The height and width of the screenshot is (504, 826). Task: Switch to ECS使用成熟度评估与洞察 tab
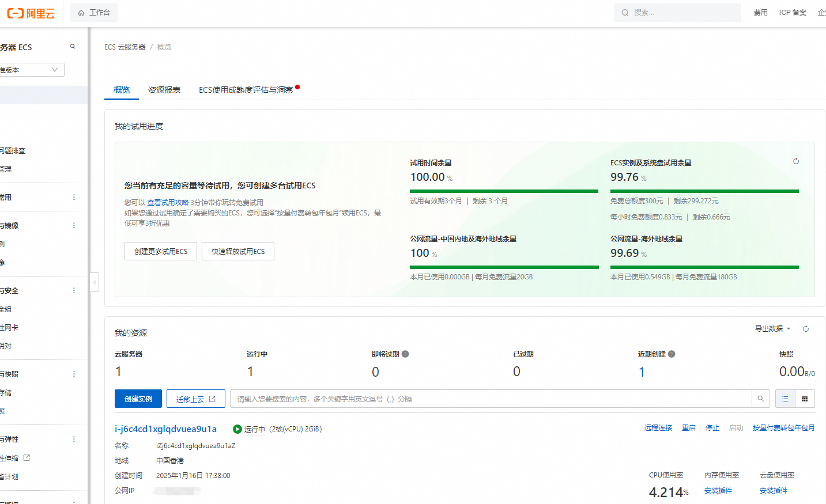tap(246, 90)
